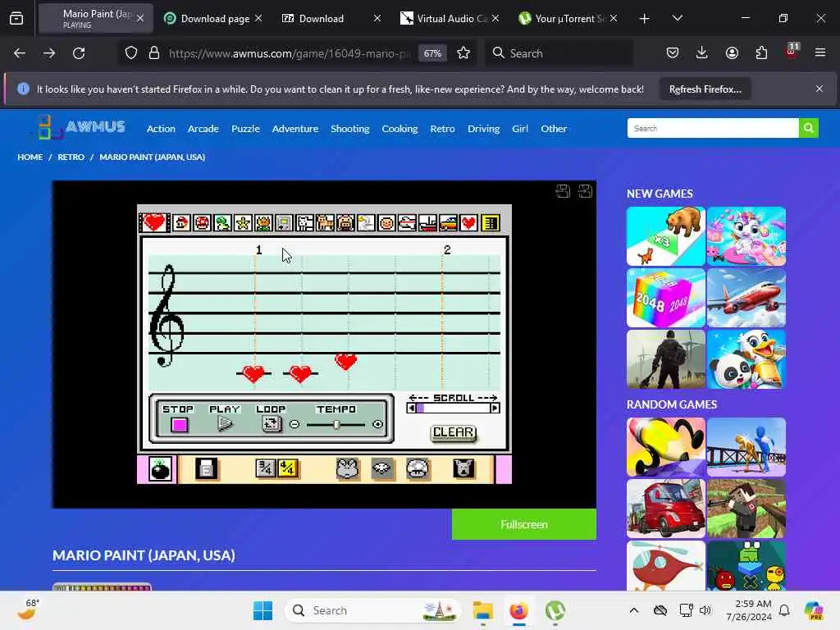The image size is (840, 630).
Task: Click the AWMUS logo
Action: [80, 127]
